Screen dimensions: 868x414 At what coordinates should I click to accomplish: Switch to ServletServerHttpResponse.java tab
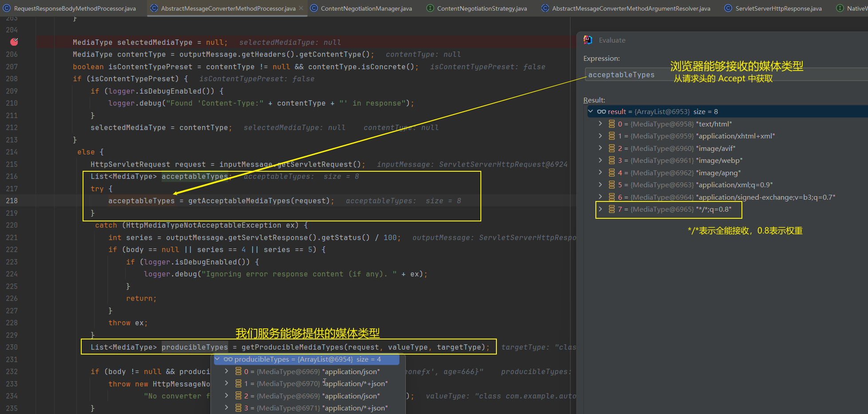click(x=773, y=8)
